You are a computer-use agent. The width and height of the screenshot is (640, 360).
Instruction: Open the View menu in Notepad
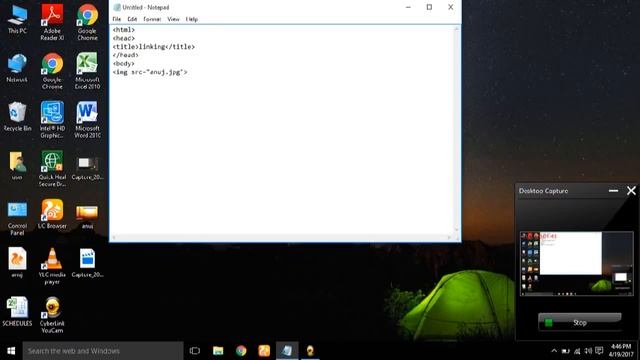[x=173, y=19]
